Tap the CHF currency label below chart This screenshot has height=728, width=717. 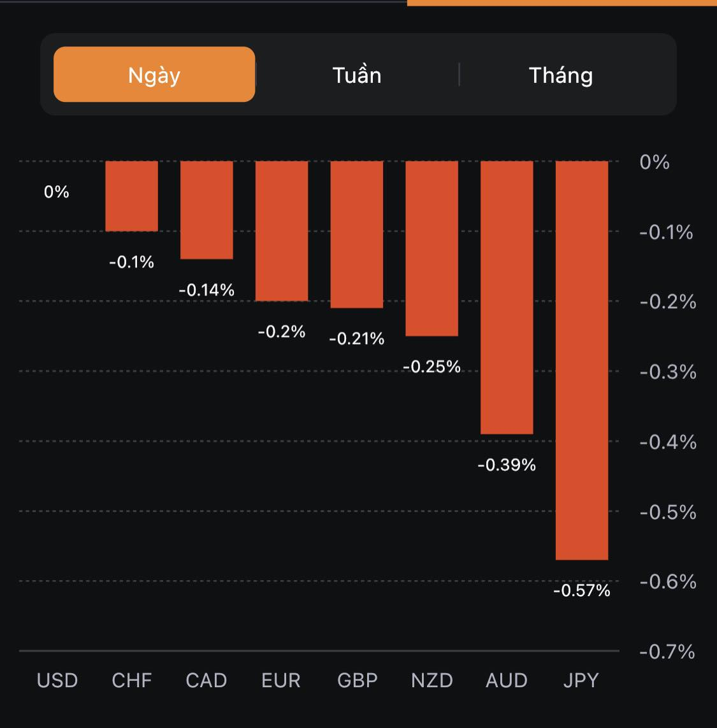tap(132, 680)
